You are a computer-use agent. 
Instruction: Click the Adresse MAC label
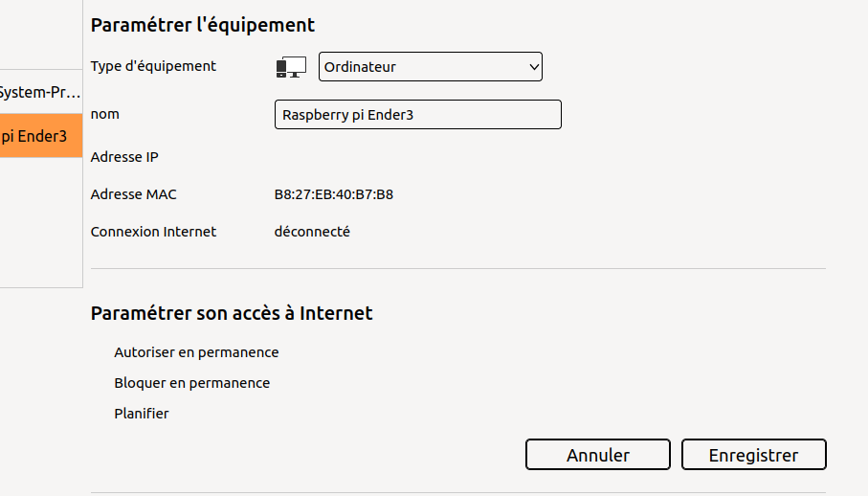point(133,194)
